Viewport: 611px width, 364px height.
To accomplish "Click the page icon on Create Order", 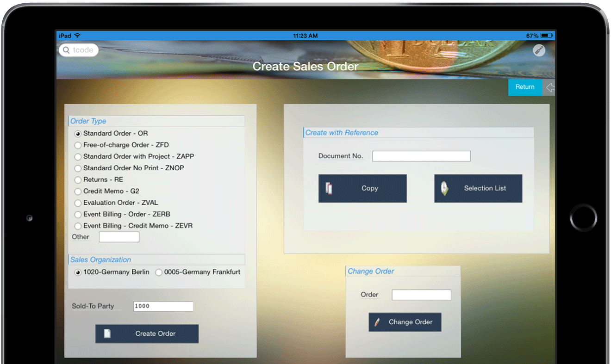I will (107, 333).
